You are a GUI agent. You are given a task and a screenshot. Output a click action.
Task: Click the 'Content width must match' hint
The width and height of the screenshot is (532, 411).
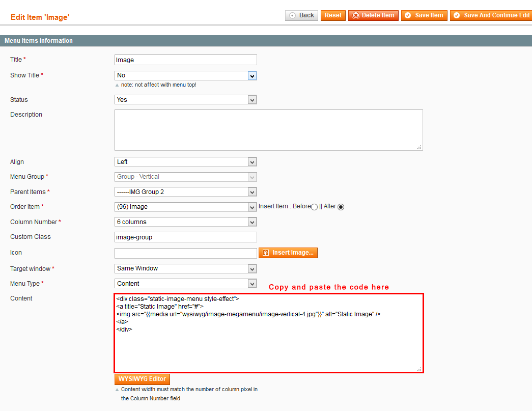coord(189,394)
